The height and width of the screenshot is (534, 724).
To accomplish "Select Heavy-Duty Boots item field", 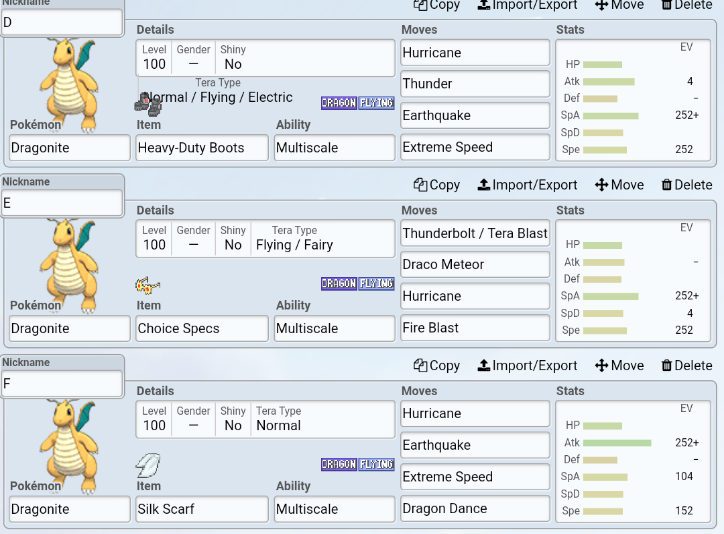I will click(202, 148).
